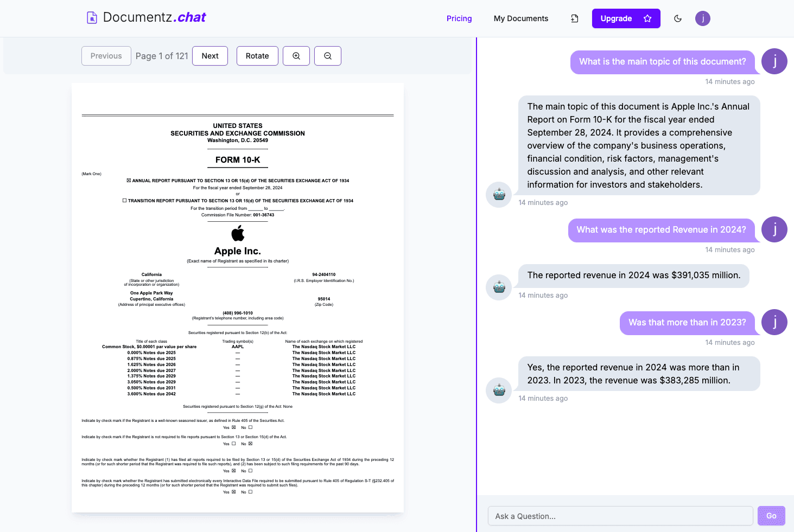Click 'FORM 10-K' heading in document
The width and height of the screenshot is (794, 532).
(238, 160)
